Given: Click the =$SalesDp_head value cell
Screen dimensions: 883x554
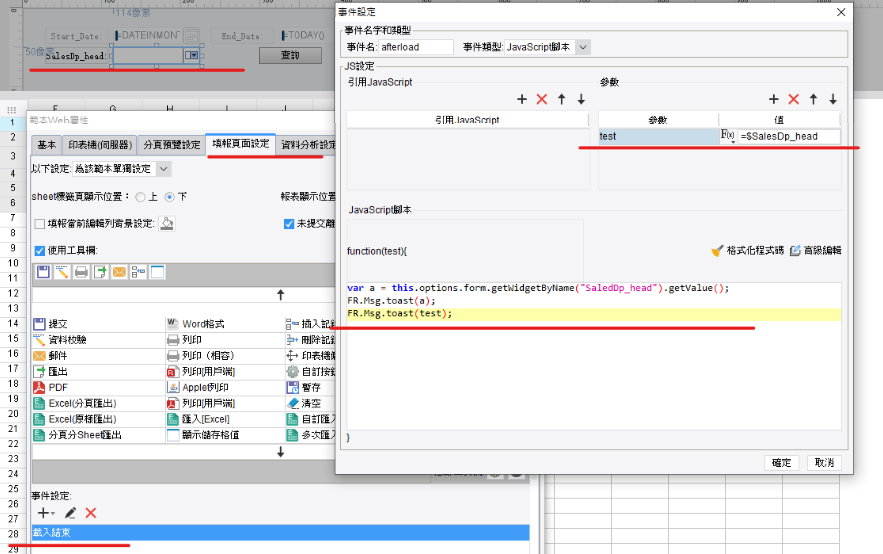Looking at the screenshot, I should (788, 136).
